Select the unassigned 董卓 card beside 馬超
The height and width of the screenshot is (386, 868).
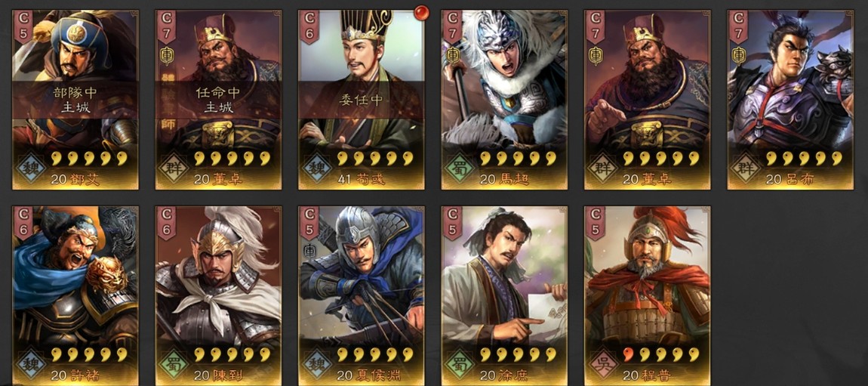pyautogui.click(x=647, y=100)
